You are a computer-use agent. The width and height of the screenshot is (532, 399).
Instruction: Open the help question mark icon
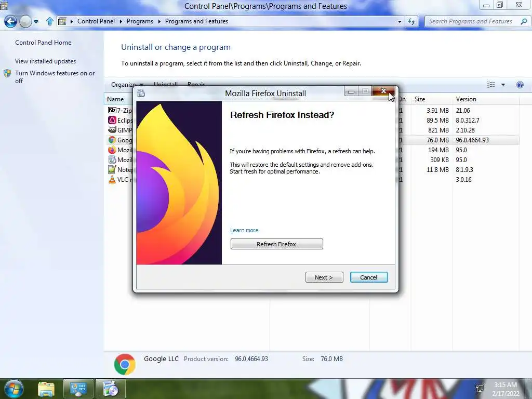coord(520,85)
